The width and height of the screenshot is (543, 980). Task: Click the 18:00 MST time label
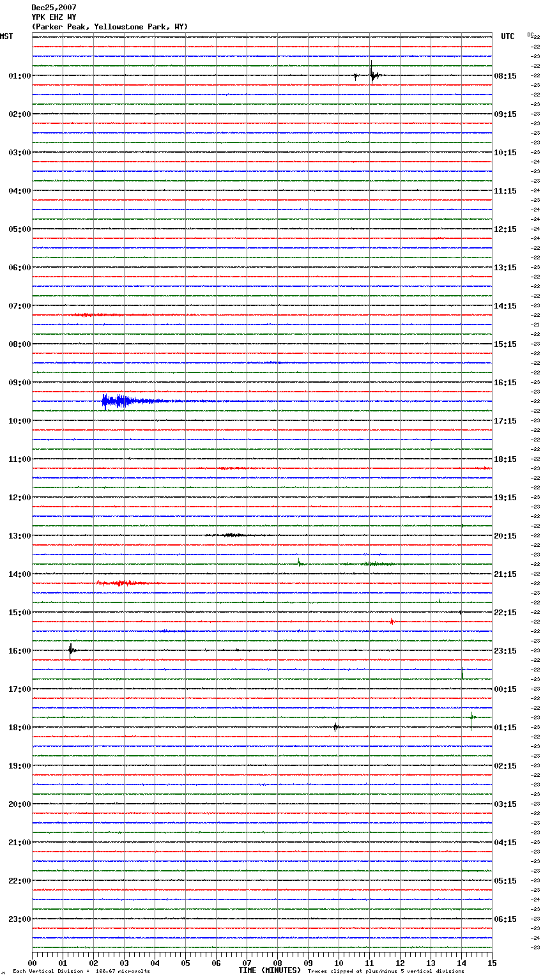(20, 728)
